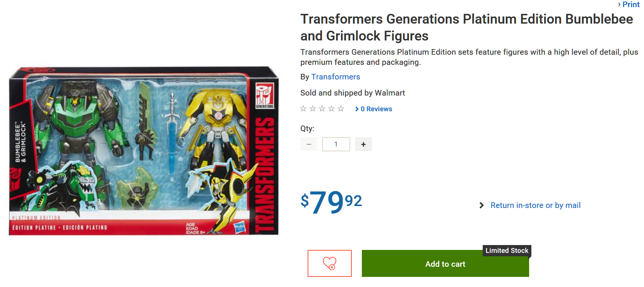Expand chevron beside Return in-store text

click(482, 205)
